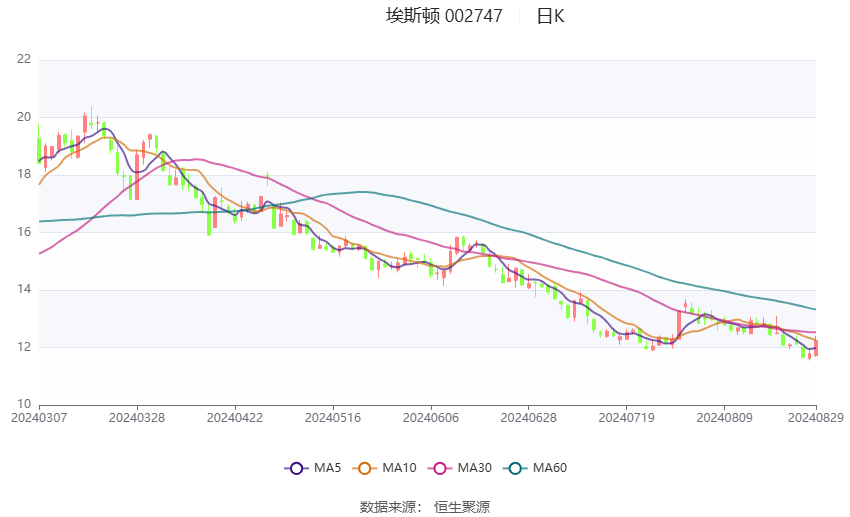The image size is (850, 517).
Task: Click the x-axis date 20240328
Action: tap(137, 418)
